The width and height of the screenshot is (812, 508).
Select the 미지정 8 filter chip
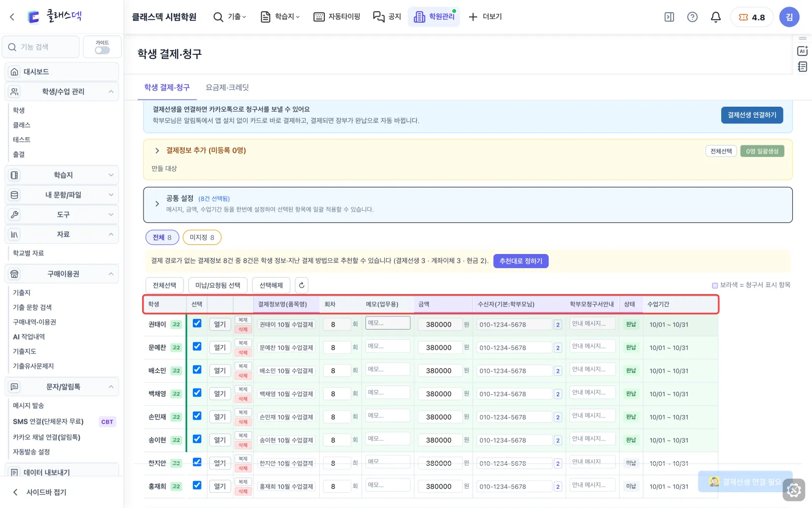202,237
